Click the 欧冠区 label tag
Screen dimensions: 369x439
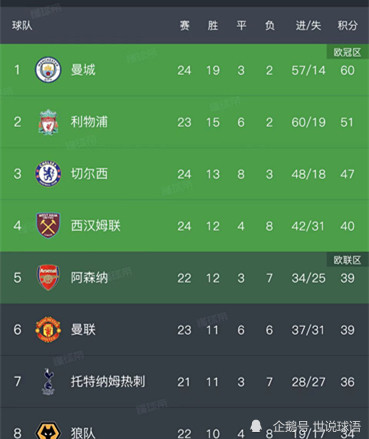pos(347,52)
